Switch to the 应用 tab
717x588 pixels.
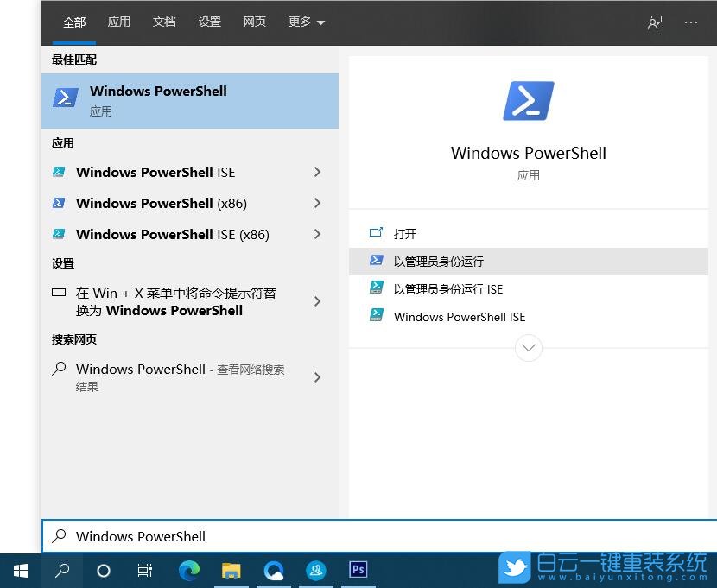point(118,22)
